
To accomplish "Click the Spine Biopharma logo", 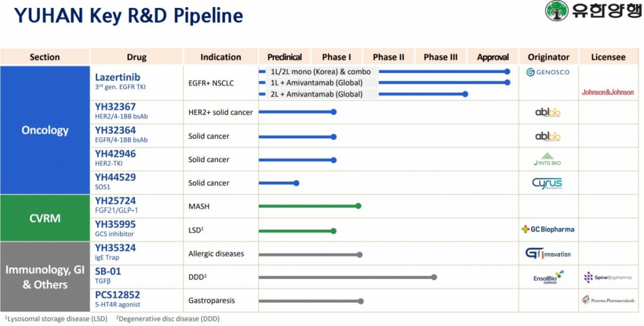I will pyautogui.click(x=608, y=277).
